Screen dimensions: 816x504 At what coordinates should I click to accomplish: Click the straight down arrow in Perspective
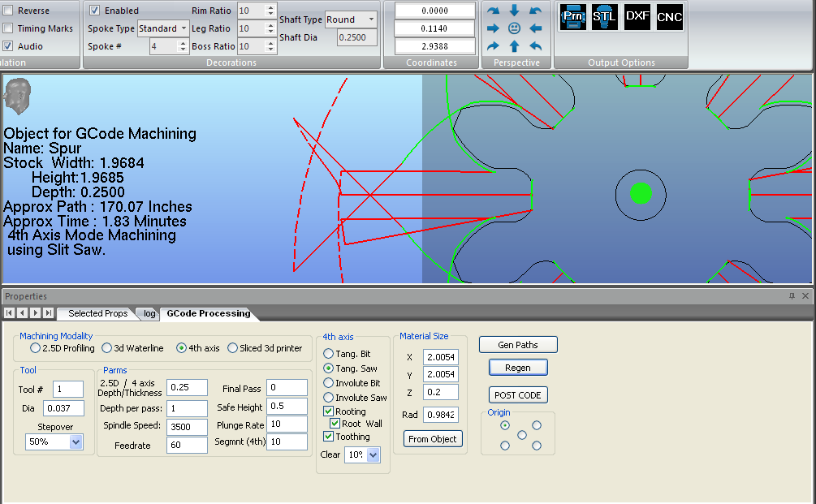tap(514, 11)
